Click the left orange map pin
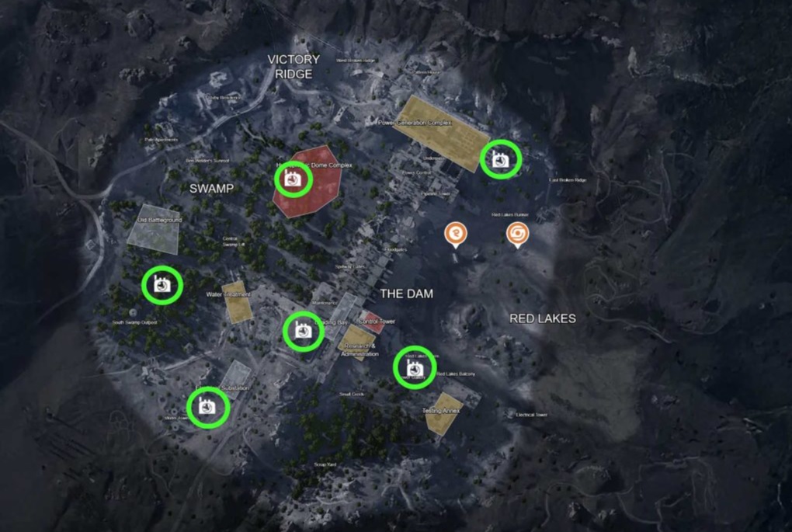This screenshot has width=792, height=532. click(x=456, y=235)
